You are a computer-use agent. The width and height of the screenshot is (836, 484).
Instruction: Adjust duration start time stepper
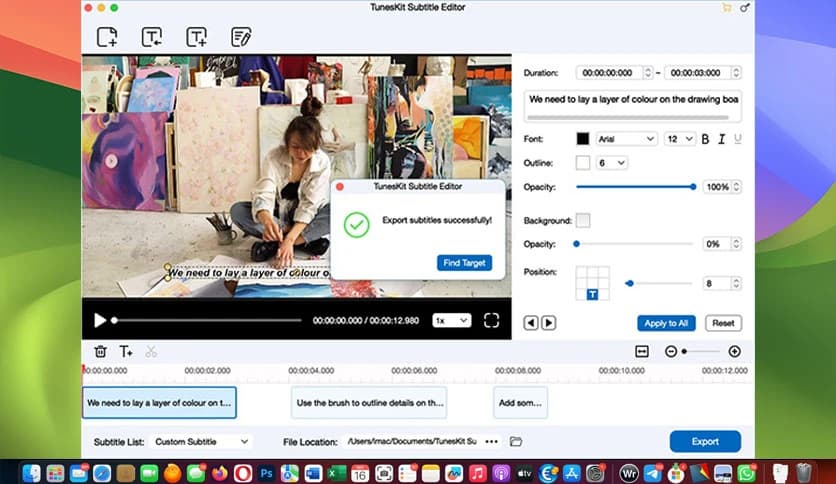tap(648, 72)
